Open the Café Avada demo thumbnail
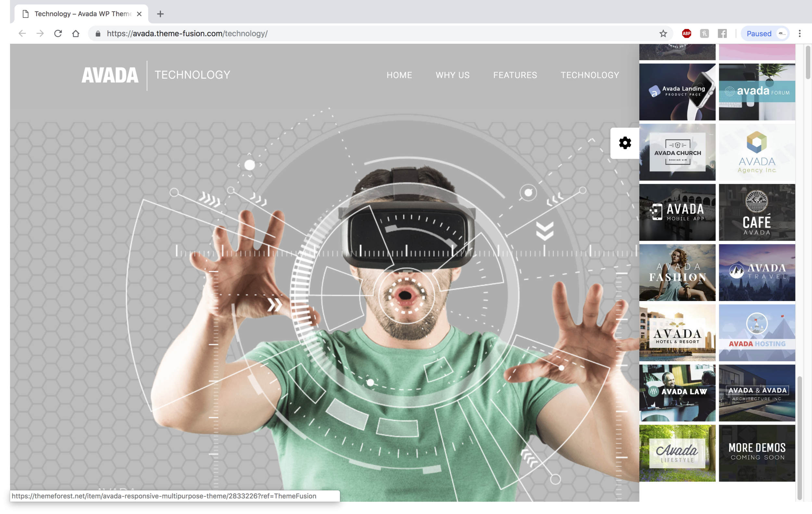This screenshot has width=812, height=514. click(757, 212)
